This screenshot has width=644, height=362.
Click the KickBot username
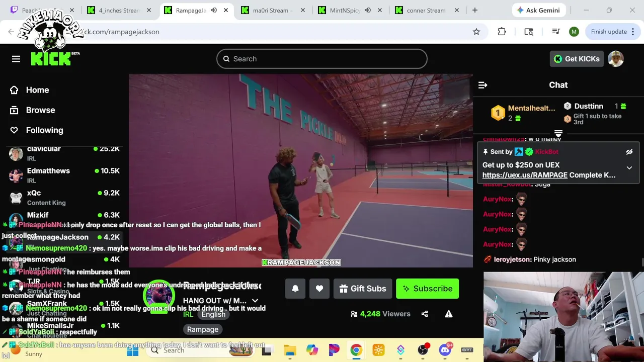(x=546, y=152)
